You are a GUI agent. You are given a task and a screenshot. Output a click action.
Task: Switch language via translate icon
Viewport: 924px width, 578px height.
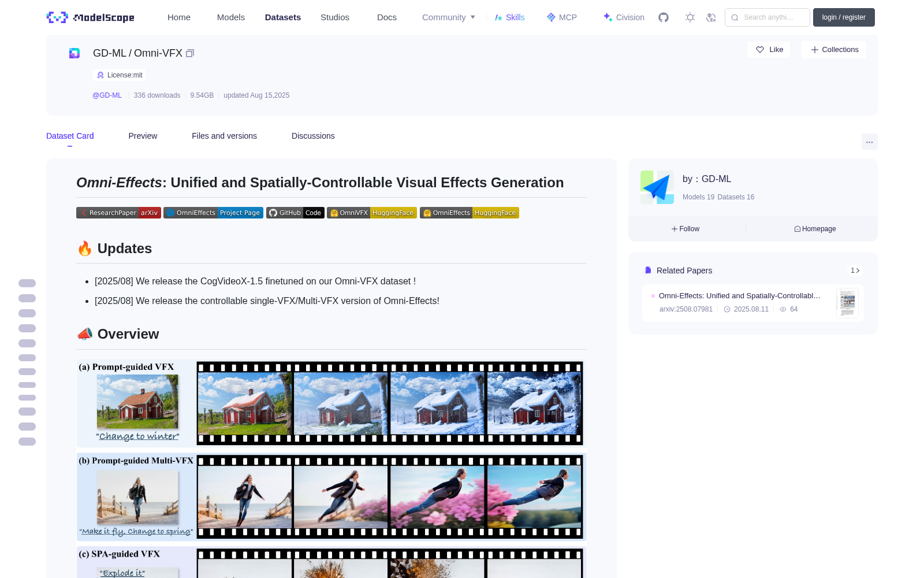coord(711,17)
